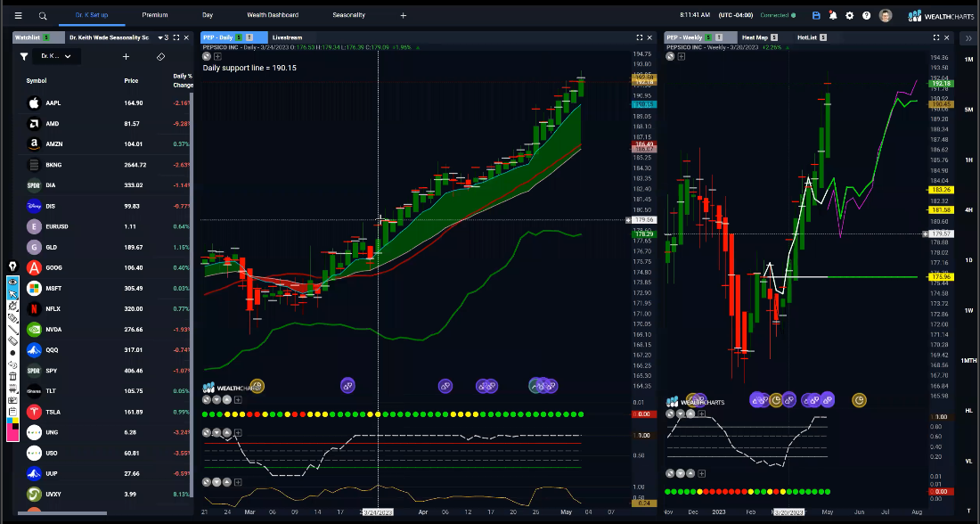
Task: Select the Apple logo for AAPL
Action: 35,102
